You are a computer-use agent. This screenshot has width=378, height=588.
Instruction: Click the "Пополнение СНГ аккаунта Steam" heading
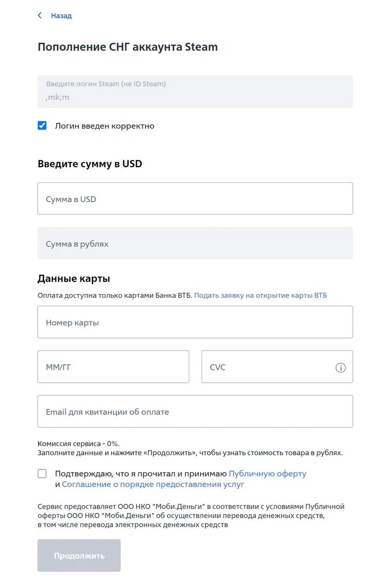[x=128, y=47]
